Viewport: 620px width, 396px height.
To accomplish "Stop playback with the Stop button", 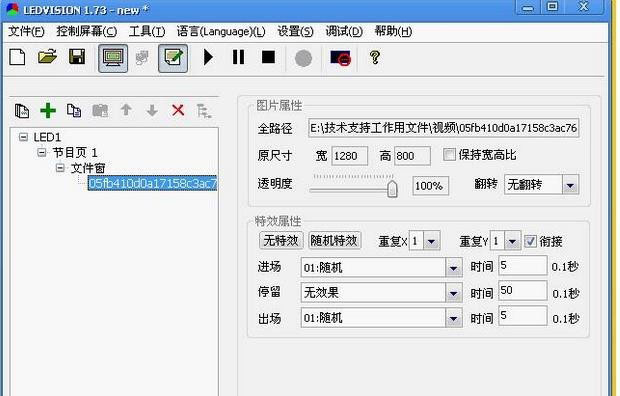I will coord(268,57).
